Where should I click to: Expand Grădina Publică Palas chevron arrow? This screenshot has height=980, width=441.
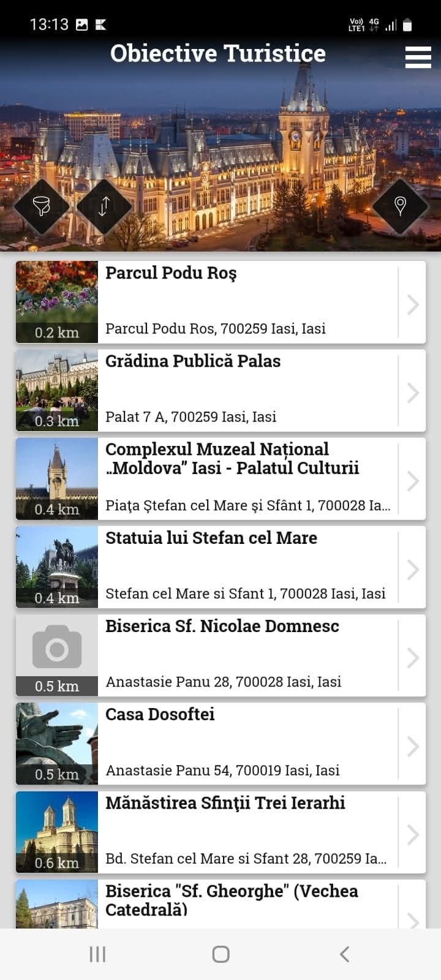413,393
